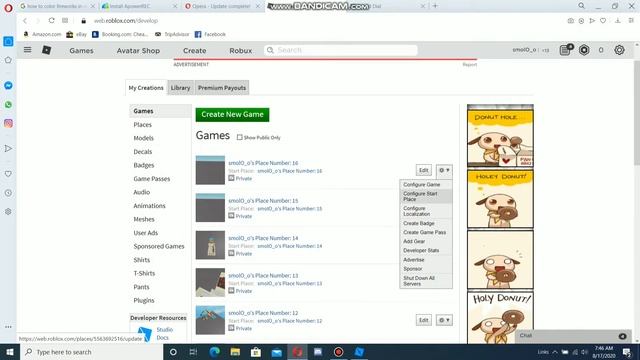Image resolution: width=640 pixels, height=360 pixels.
Task: Select Create Game Pass in dropdown
Action: coord(426,232)
